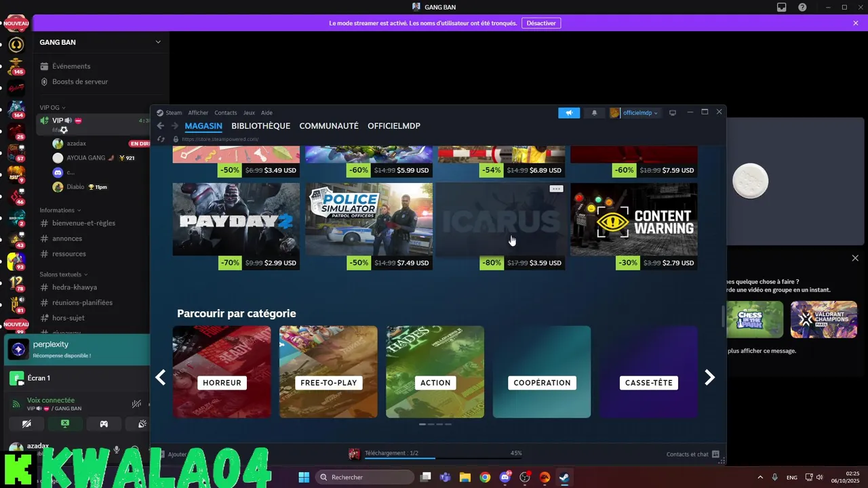Open the FREE-TO-PLAY category
The width and height of the screenshot is (868, 488).
click(328, 372)
